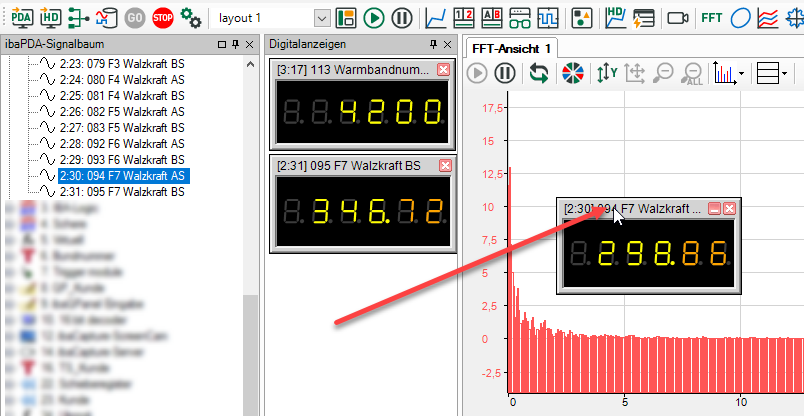
Task: Open the PDA connection icon in toolbar
Action: [x=22, y=17]
